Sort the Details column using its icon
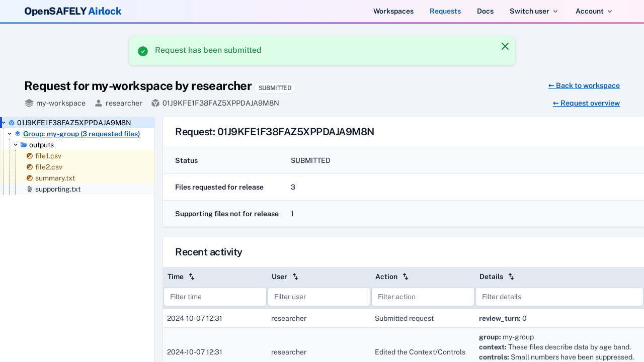Screen dimensions: 644x362 click(511, 277)
